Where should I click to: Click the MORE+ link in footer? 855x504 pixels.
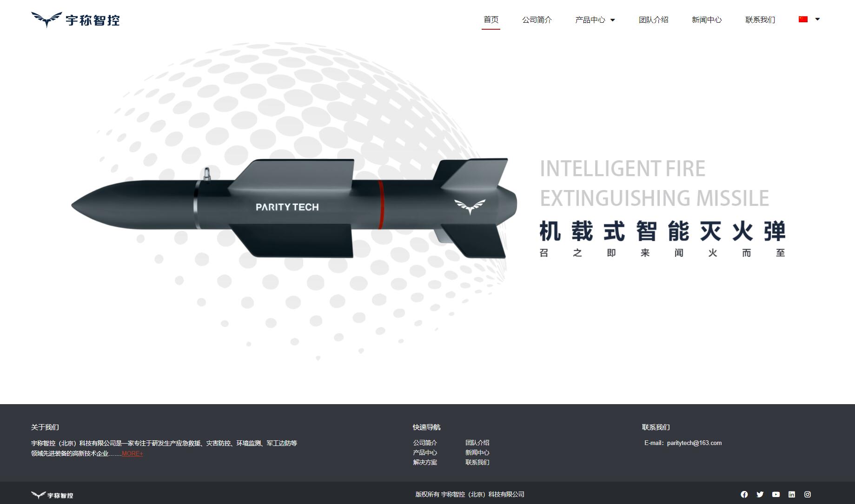[133, 453]
